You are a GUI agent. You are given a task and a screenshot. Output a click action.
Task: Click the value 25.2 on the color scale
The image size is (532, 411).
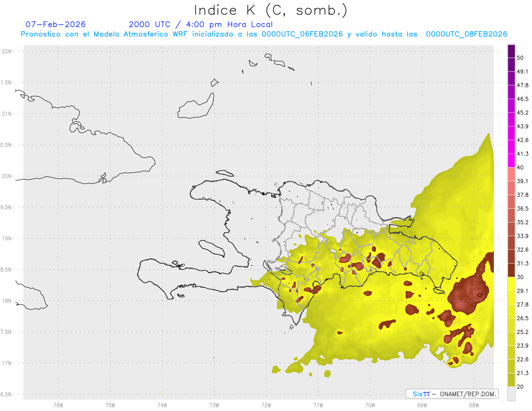click(523, 332)
